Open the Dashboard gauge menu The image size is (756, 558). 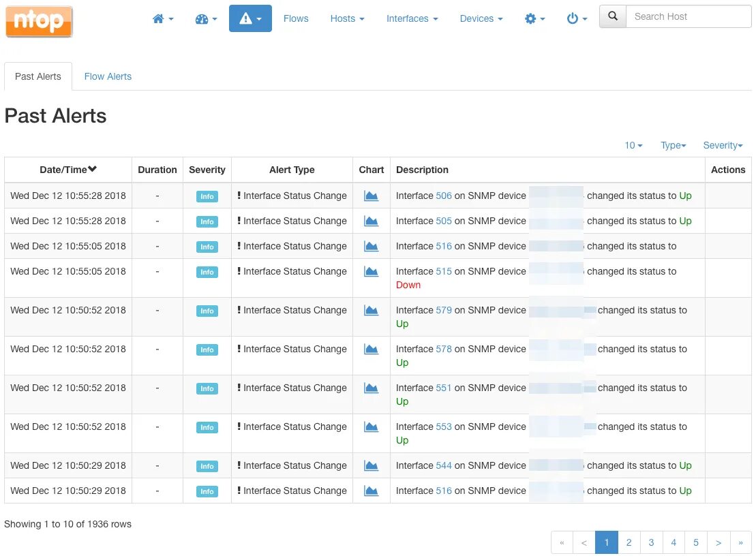pyautogui.click(x=207, y=19)
